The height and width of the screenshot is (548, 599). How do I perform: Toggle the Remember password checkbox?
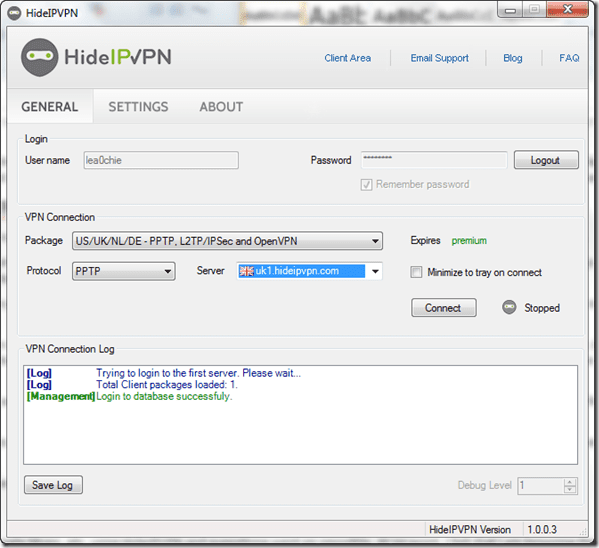(366, 185)
